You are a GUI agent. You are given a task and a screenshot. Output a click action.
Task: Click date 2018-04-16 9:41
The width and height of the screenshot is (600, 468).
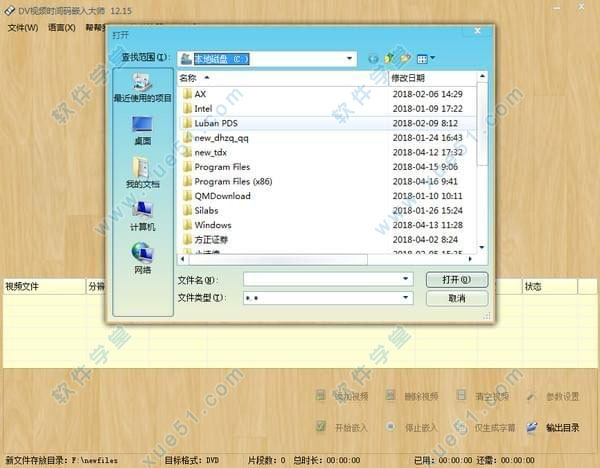click(x=425, y=181)
